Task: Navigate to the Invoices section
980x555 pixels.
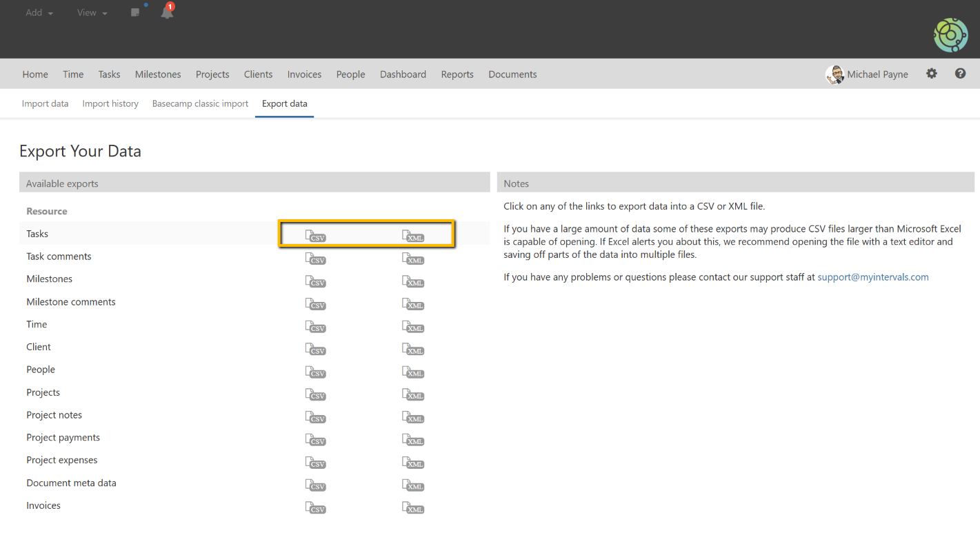Action: click(x=304, y=74)
